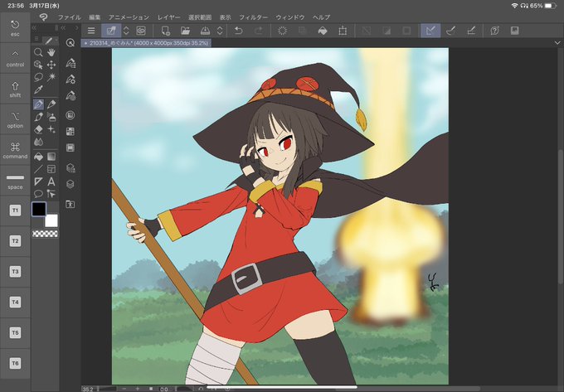Open Clip Studio support help icon
This screenshot has height=392, width=564.
click(494, 31)
